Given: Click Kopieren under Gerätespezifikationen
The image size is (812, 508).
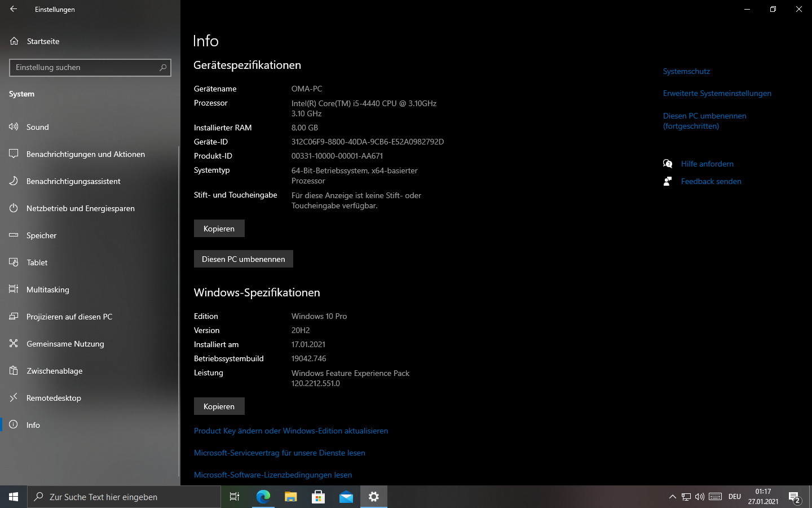Looking at the screenshot, I should (x=219, y=229).
